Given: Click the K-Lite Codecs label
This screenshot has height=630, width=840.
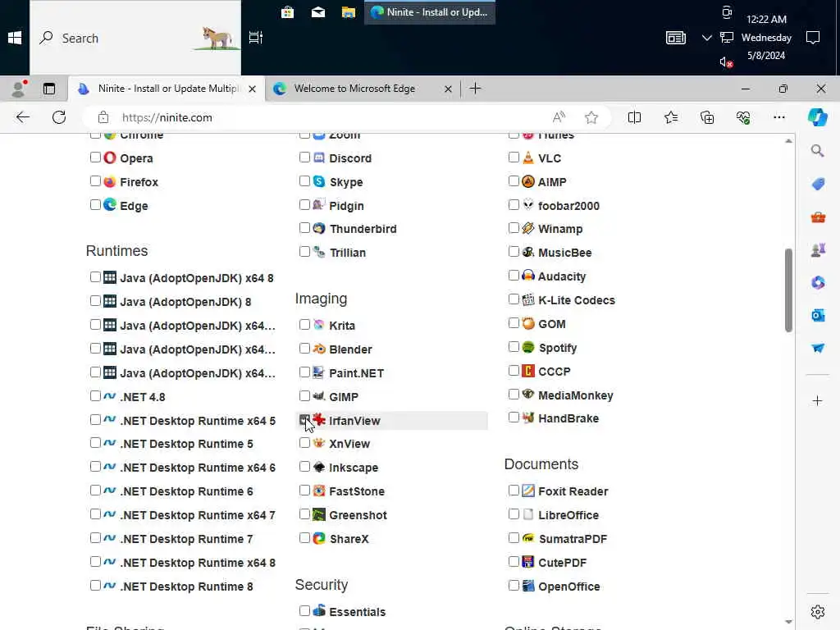Looking at the screenshot, I should 577,300.
